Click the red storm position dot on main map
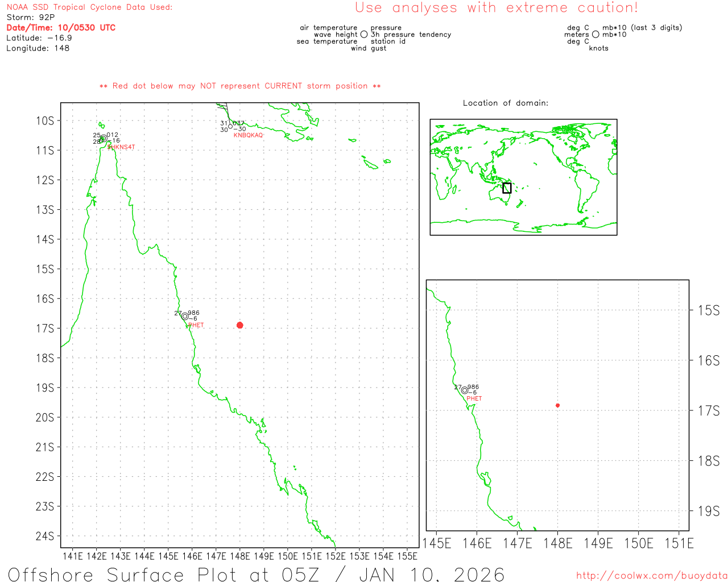The image size is (728, 582). click(240, 325)
